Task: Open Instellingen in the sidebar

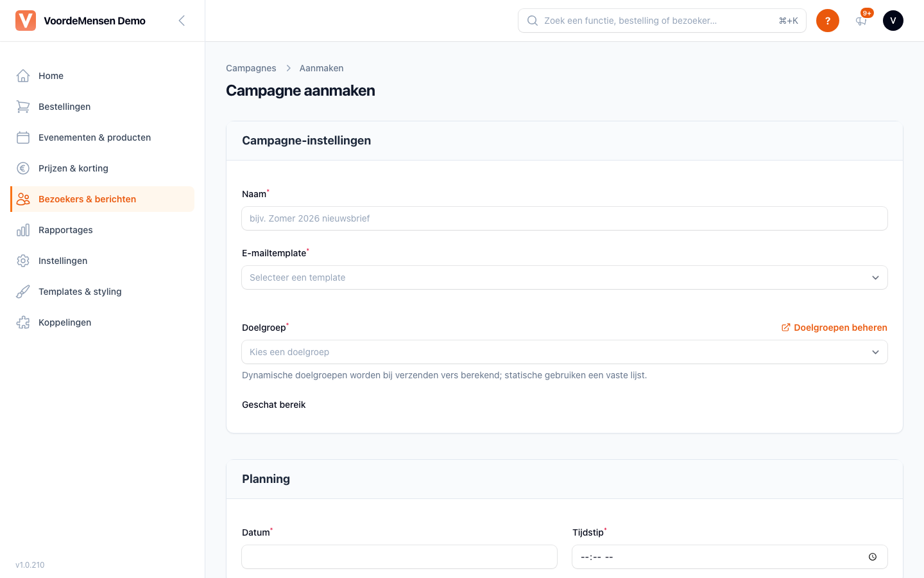Action: (102, 261)
